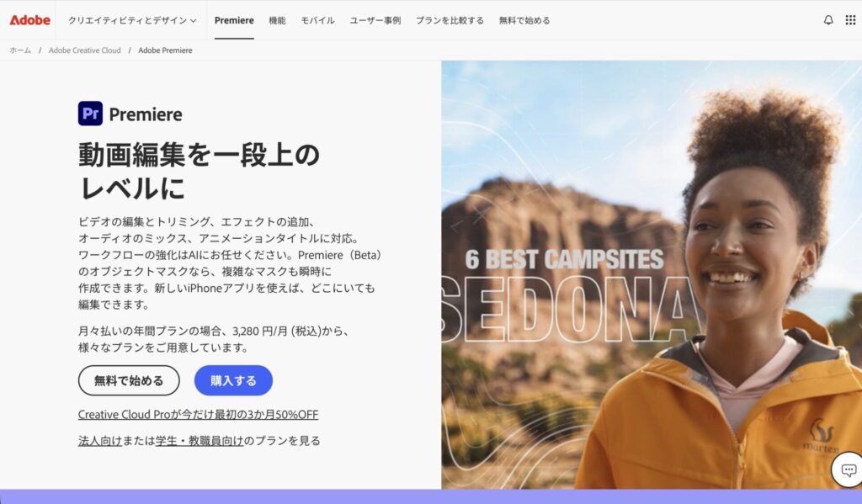Select the Premiere tab in navigation
The image size is (862, 504).
tap(234, 20)
